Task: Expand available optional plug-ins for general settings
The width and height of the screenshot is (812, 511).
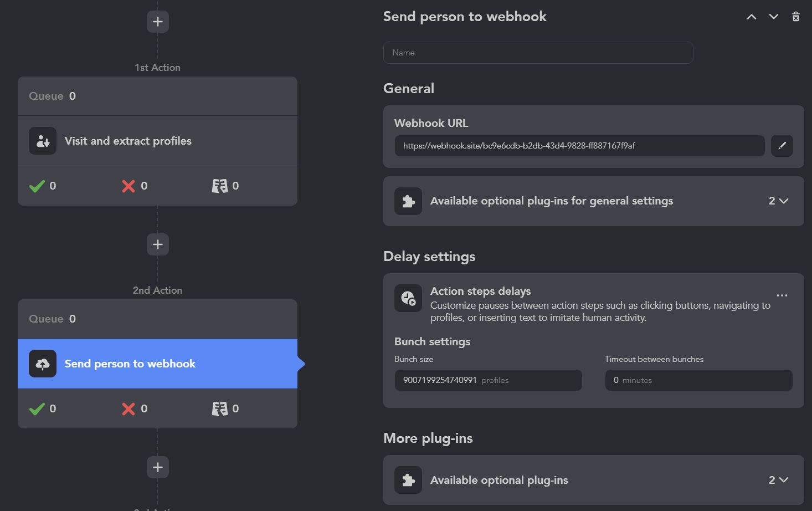Action: point(777,201)
